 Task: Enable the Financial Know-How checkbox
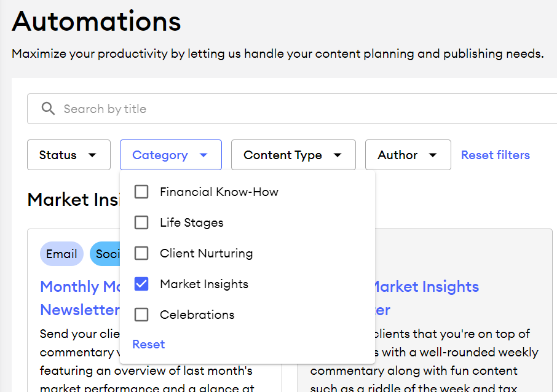pos(141,192)
